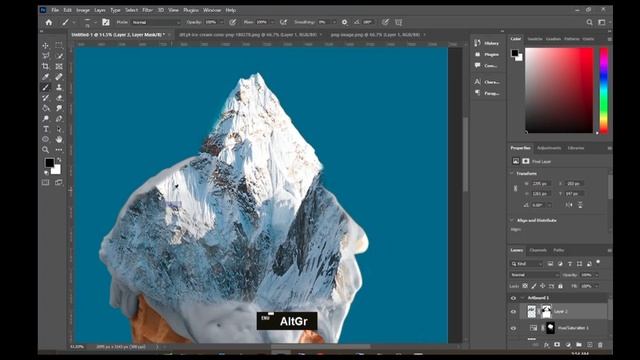Click the search magnifier icon top right

pos(589,22)
